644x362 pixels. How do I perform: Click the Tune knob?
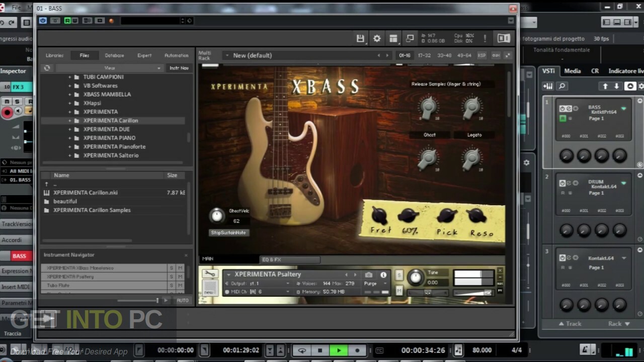point(416,277)
